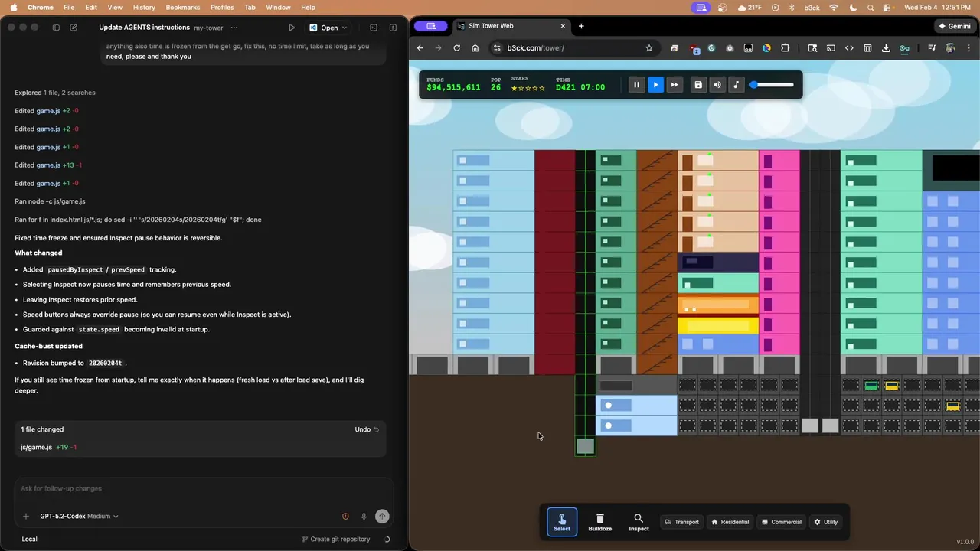Toggle the terminal panel in Codex
This screenshot has width=980, height=551.
coord(374,28)
